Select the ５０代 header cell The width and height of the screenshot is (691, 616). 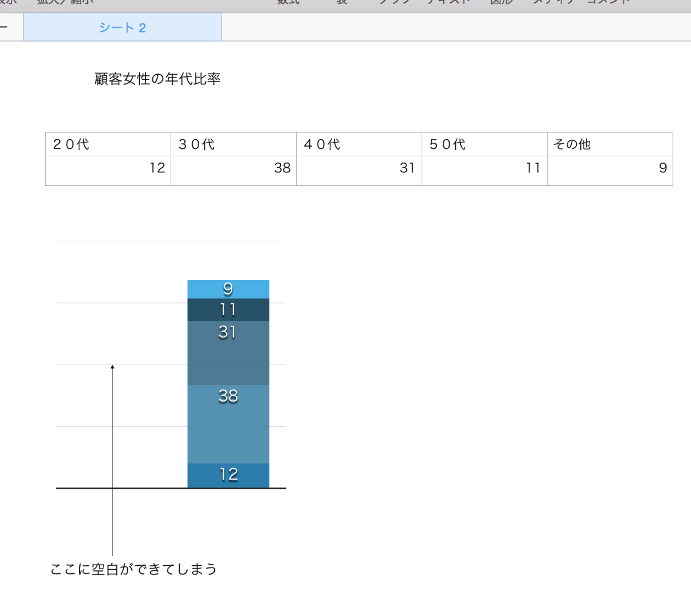(x=484, y=144)
